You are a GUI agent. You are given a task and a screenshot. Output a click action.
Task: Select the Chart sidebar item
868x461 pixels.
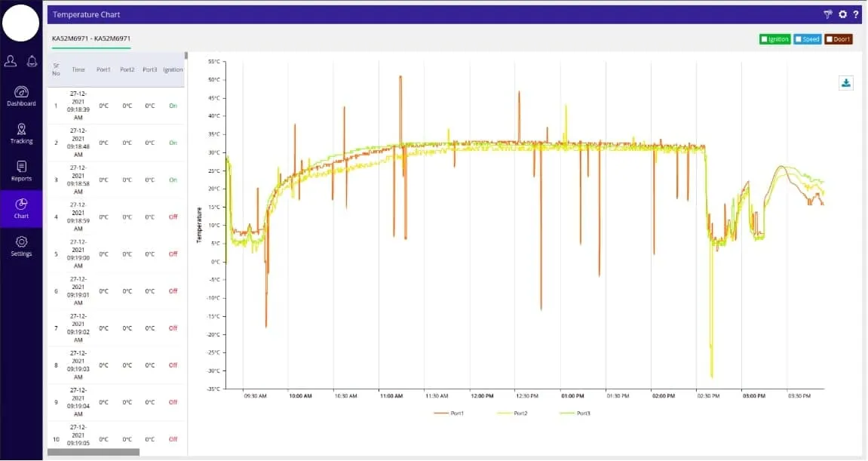point(21,208)
